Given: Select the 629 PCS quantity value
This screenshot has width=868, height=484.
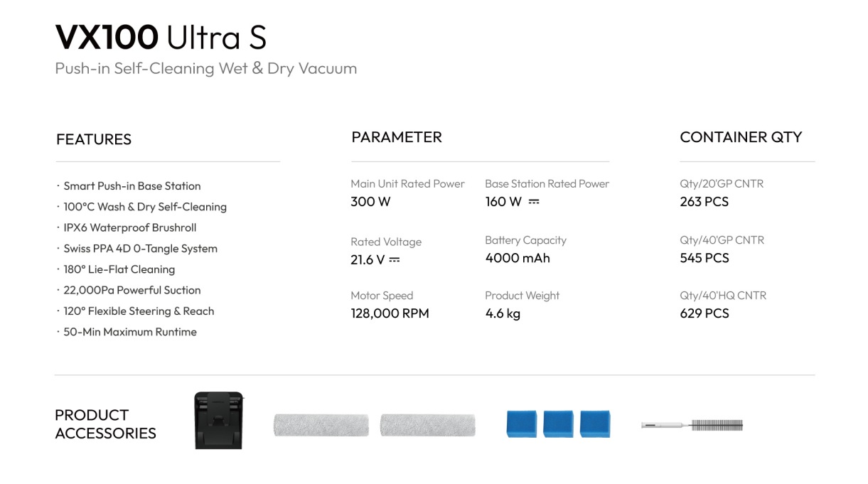Looking at the screenshot, I should [704, 313].
